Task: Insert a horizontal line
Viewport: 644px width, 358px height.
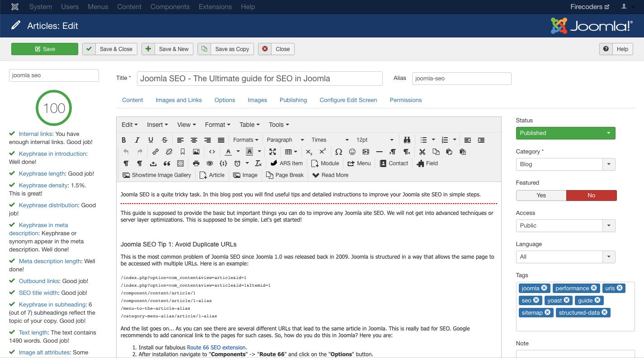Action: tap(379, 152)
